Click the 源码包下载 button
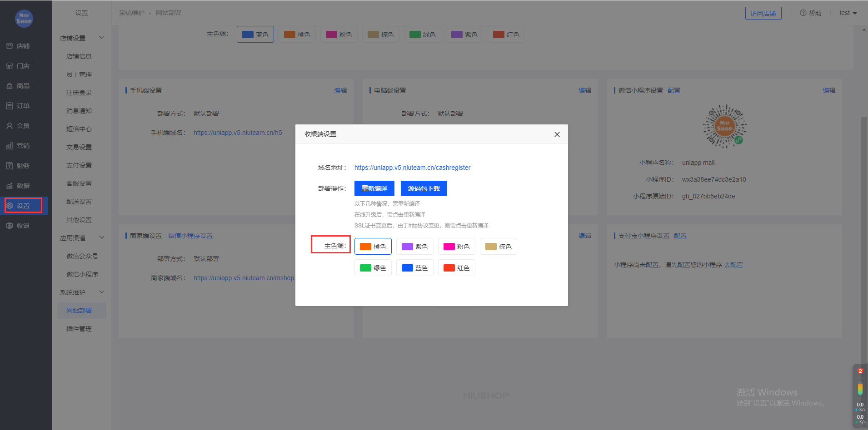Image resolution: width=868 pixels, height=430 pixels. click(424, 188)
